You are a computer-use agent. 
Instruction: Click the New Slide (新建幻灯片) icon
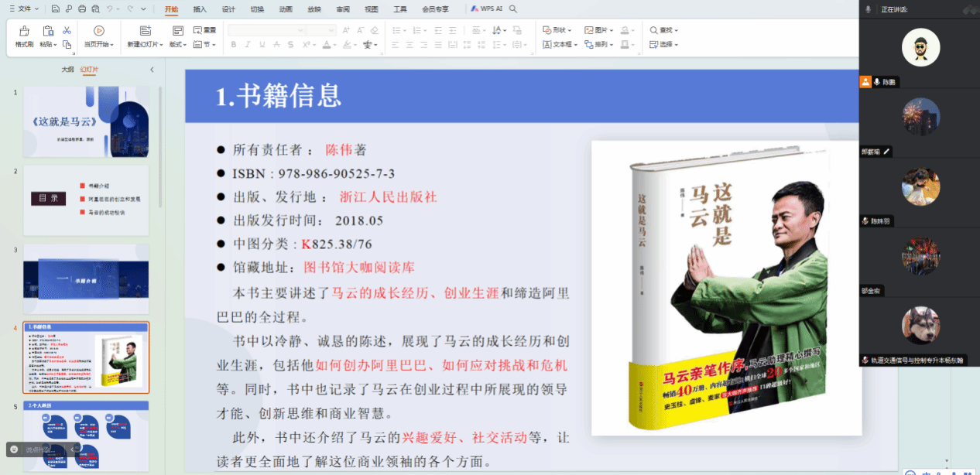[145, 31]
